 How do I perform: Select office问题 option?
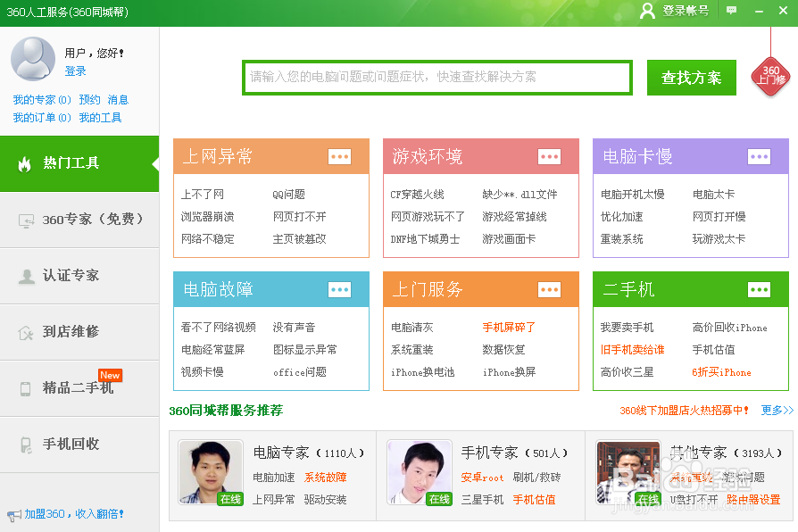pyautogui.click(x=299, y=372)
